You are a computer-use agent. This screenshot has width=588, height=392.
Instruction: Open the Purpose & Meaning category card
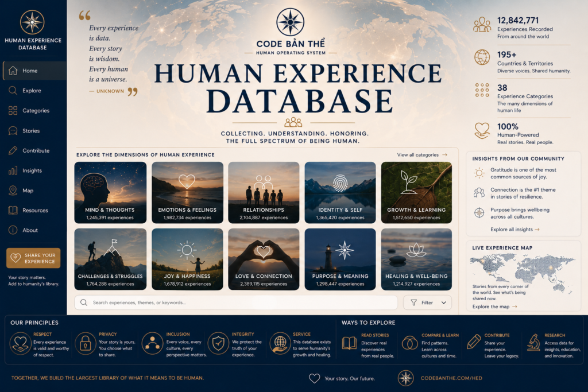pos(340,259)
